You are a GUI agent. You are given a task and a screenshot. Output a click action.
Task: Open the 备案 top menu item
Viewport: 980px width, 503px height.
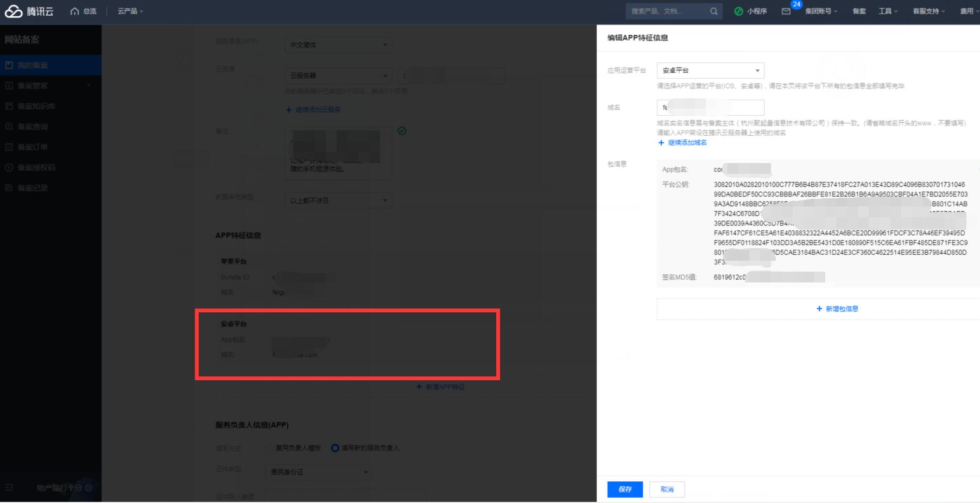859,11
